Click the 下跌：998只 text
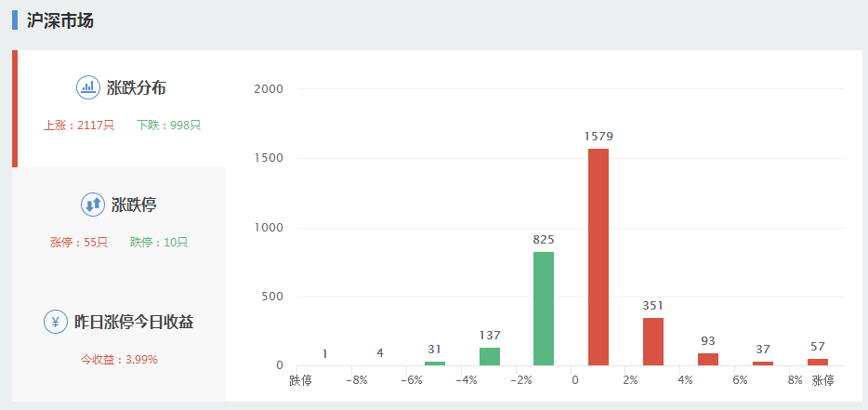Image resolution: width=868 pixels, height=410 pixels. 169,126
